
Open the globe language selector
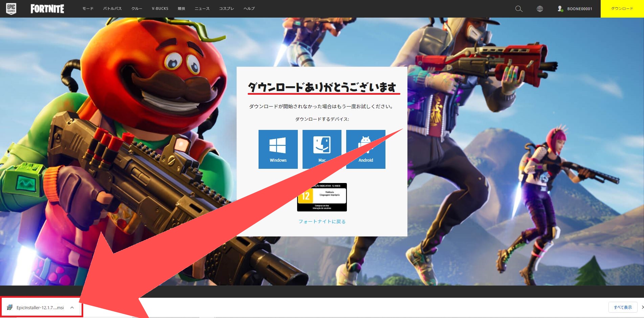coord(540,9)
